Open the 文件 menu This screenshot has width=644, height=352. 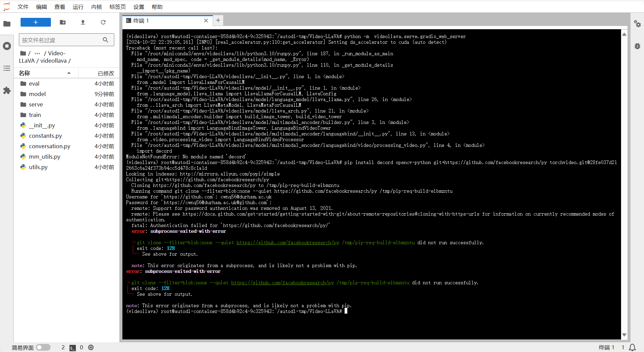click(23, 7)
